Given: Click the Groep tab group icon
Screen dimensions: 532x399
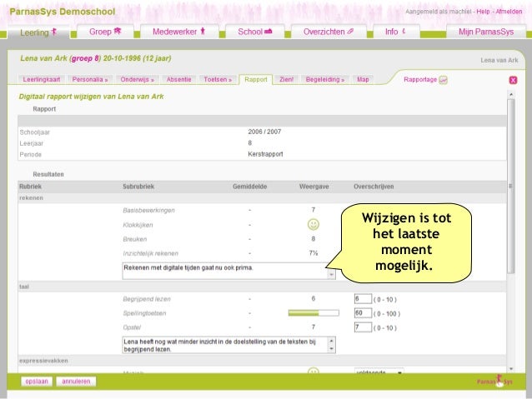Looking at the screenshot, I should point(118,31).
